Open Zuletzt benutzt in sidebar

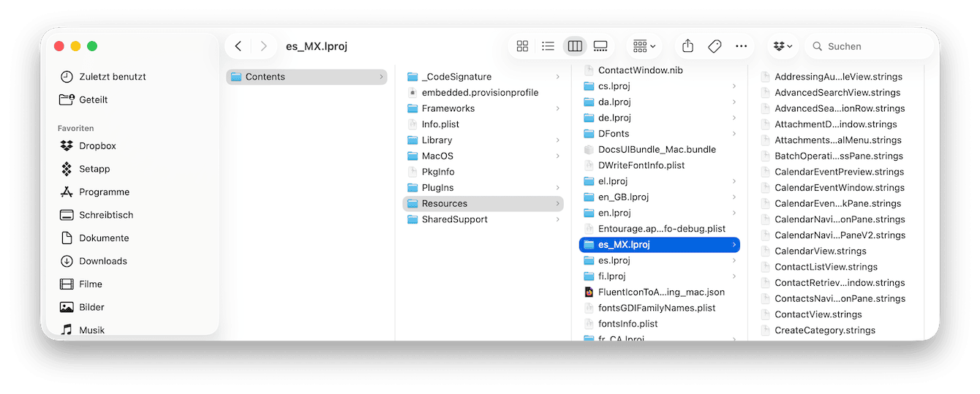(x=112, y=77)
